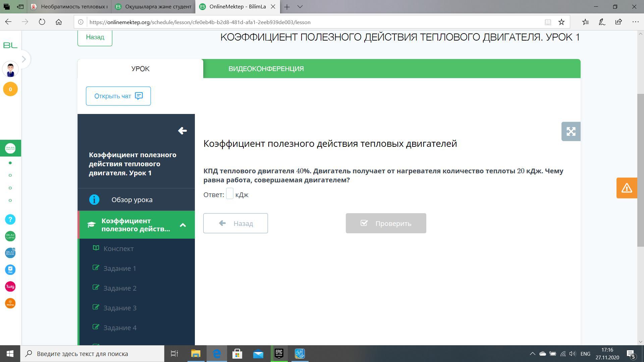Open Обзор урока sidebar item
Viewport: 644px width, 362px height.
132,200
